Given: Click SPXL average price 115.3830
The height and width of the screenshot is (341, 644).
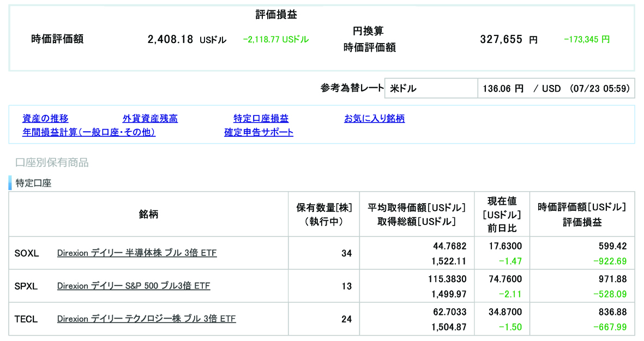Looking at the screenshot, I should click(x=447, y=279).
